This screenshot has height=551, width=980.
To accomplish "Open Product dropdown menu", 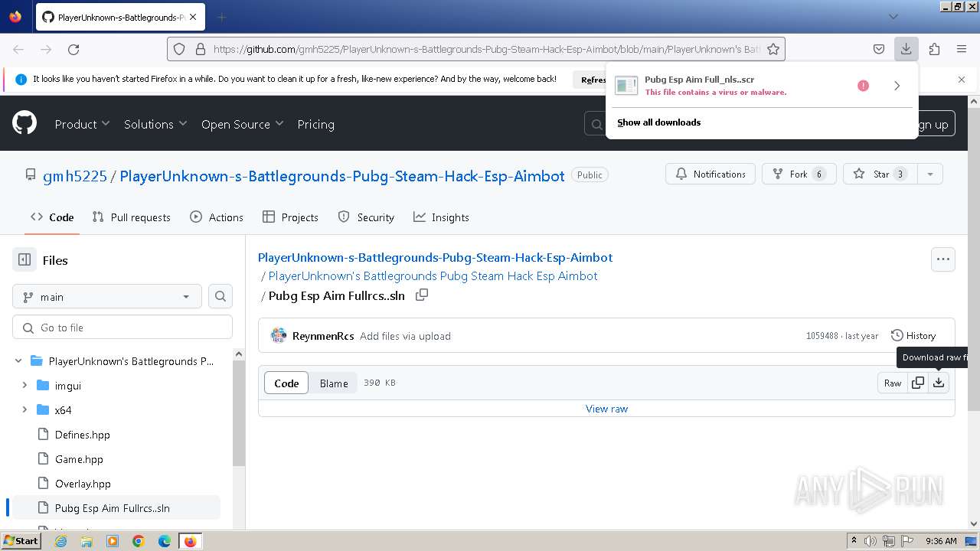I will [82, 124].
